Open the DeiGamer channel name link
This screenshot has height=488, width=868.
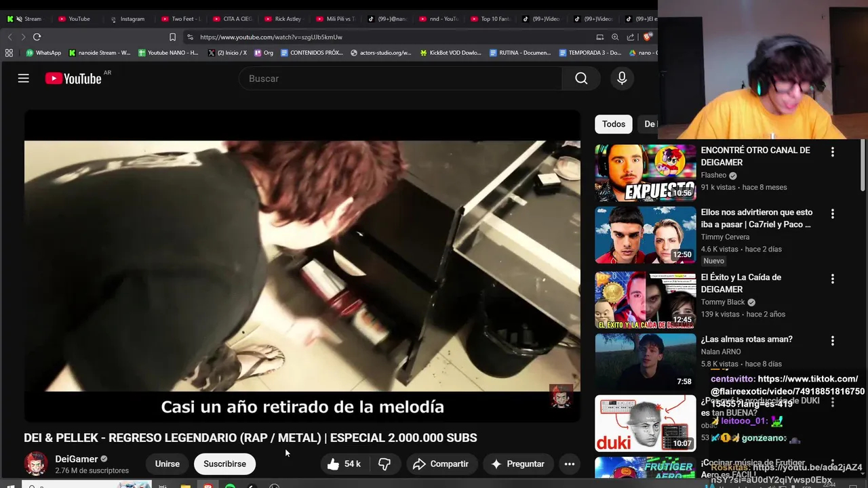pos(76,459)
